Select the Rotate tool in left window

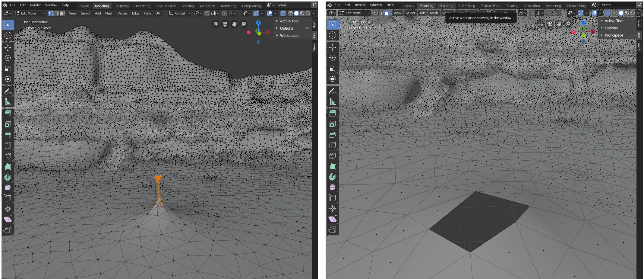(x=8, y=58)
